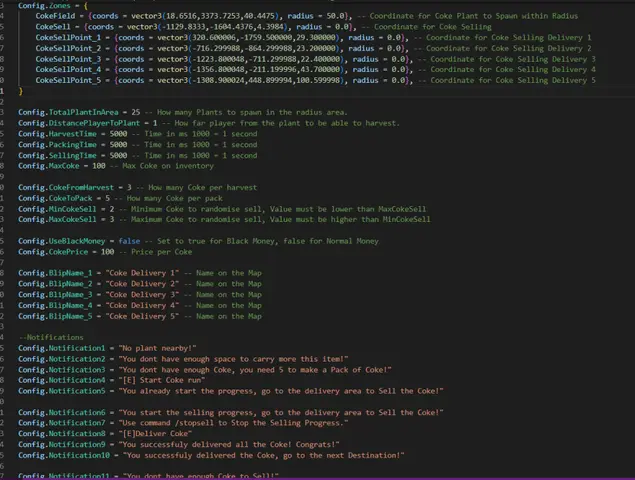635x480 pixels.
Task: Click the Config.Notification7 /stopsell line
Action: click(x=183, y=423)
